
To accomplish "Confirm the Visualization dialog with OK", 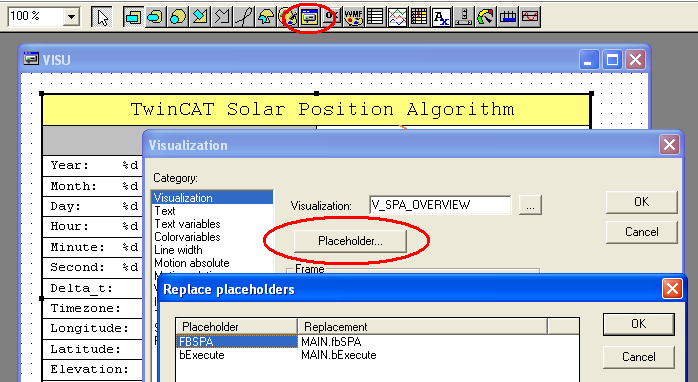I will click(x=641, y=202).
